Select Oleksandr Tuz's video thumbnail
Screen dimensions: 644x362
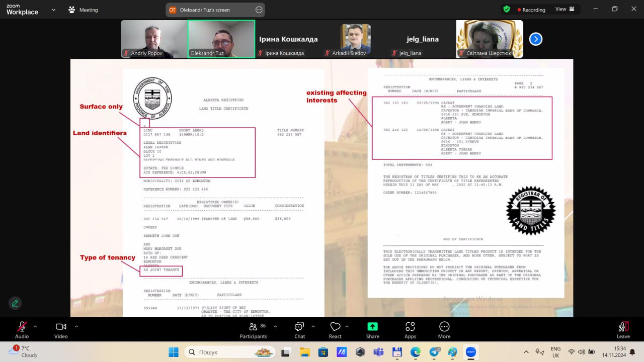(x=221, y=39)
